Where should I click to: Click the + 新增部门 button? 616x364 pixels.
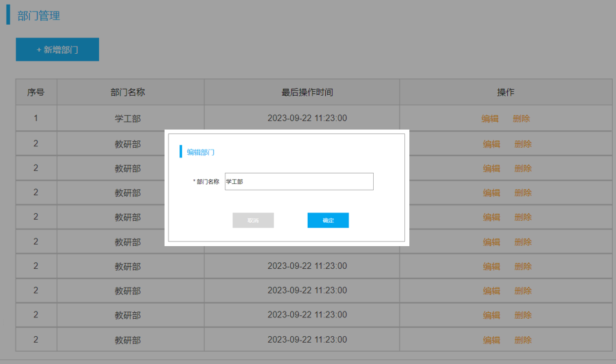(57, 50)
